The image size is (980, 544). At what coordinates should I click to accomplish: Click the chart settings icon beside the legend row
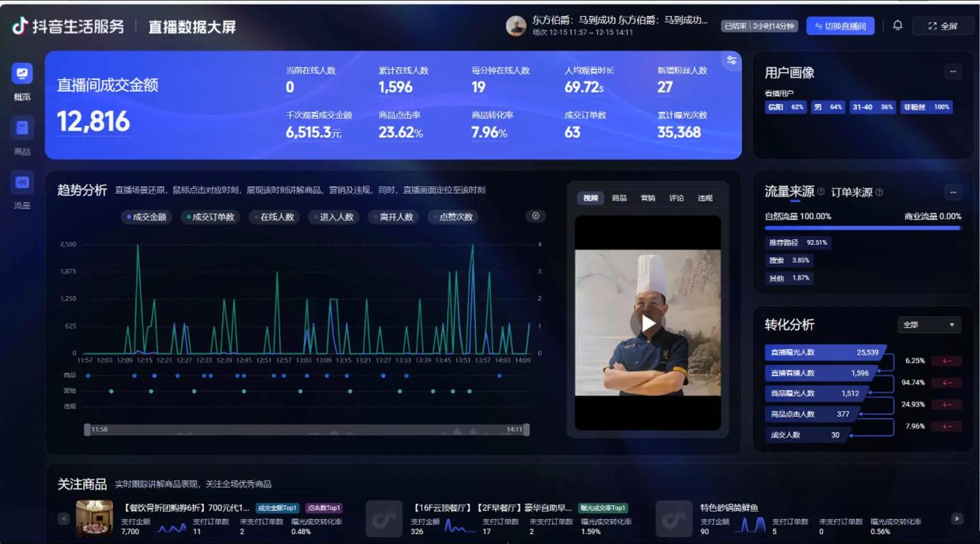[535, 216]
